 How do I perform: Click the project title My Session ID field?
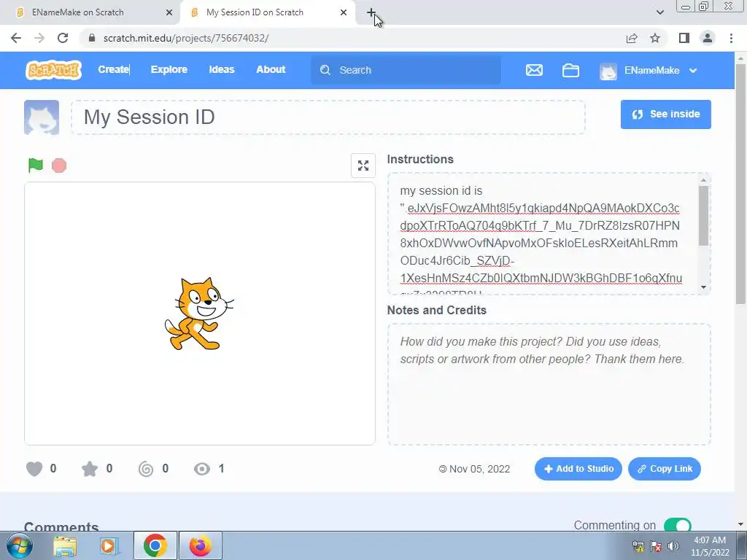pos(328,117)
